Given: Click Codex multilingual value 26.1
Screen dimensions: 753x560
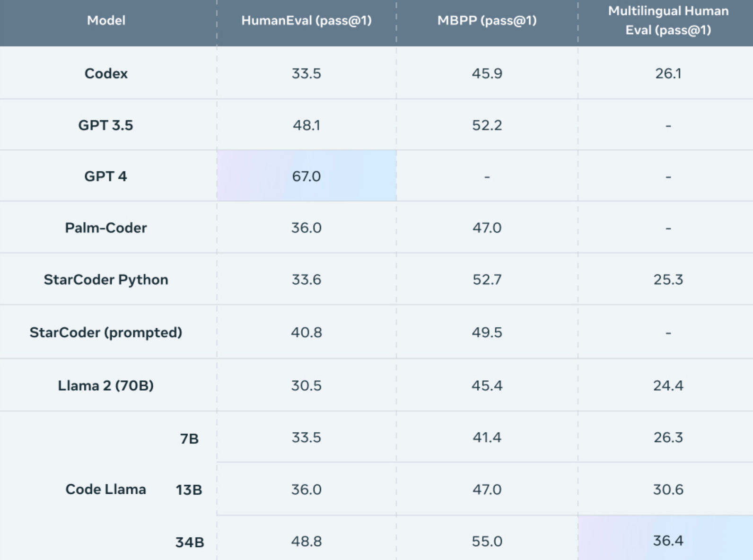Looking at the screenshot, I should (668, 73).
